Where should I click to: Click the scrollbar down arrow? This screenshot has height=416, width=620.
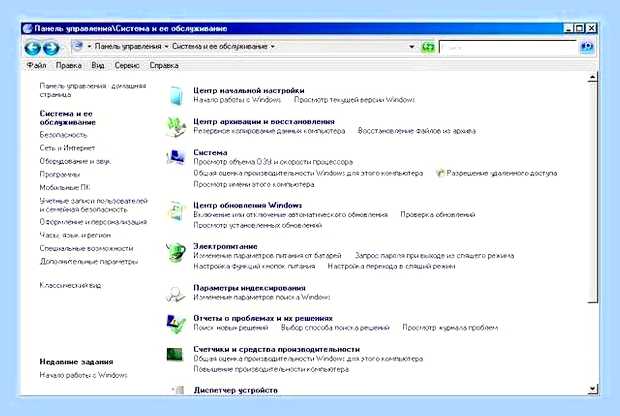tap(592, 389)
